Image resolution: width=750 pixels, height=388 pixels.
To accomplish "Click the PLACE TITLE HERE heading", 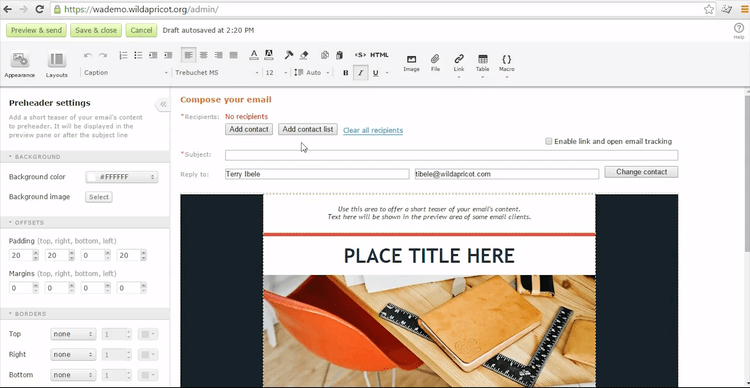I will [429, 255].
